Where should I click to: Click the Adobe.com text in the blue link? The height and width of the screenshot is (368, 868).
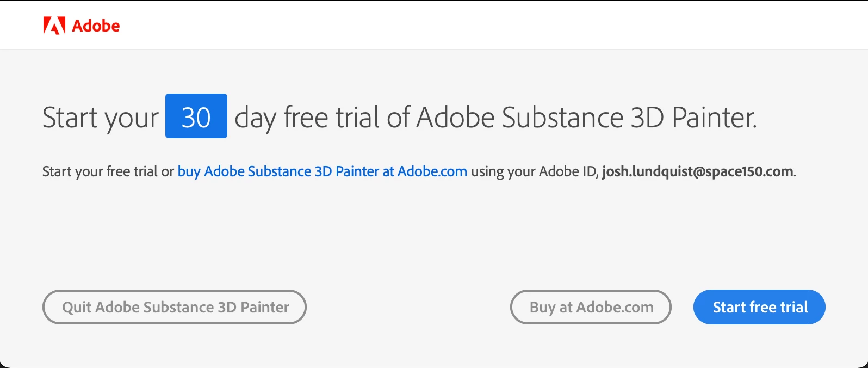pos(432,171)
